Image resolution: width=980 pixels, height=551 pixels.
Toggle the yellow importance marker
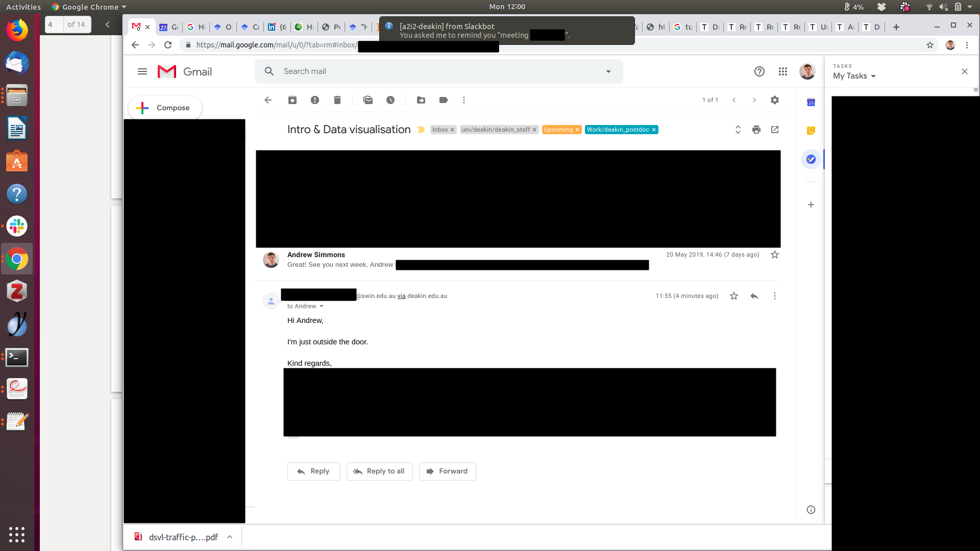point(421,130)
